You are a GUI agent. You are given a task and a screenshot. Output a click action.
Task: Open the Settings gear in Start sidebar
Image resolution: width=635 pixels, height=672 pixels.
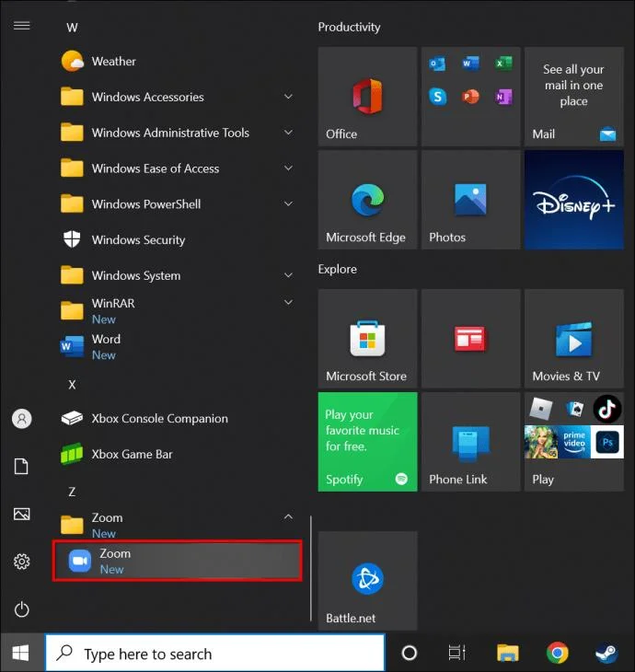click(21, 562)
